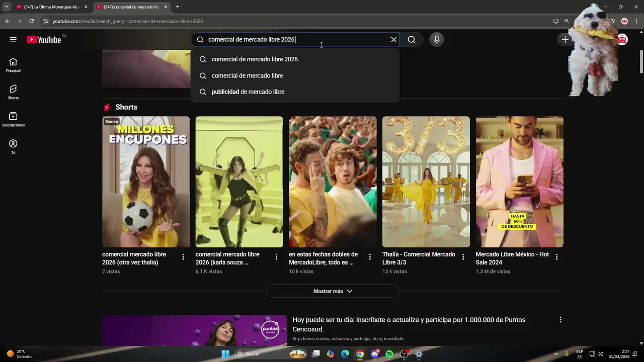The height and width of the screenshot is (362, 644).
Task: Open 'Thalía - Comercial Mercado Libre 3/3' title
Action: (x=419, y=258)
